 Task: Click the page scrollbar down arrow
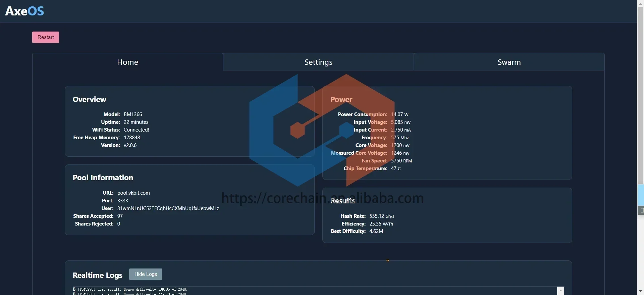coord(640,291)
